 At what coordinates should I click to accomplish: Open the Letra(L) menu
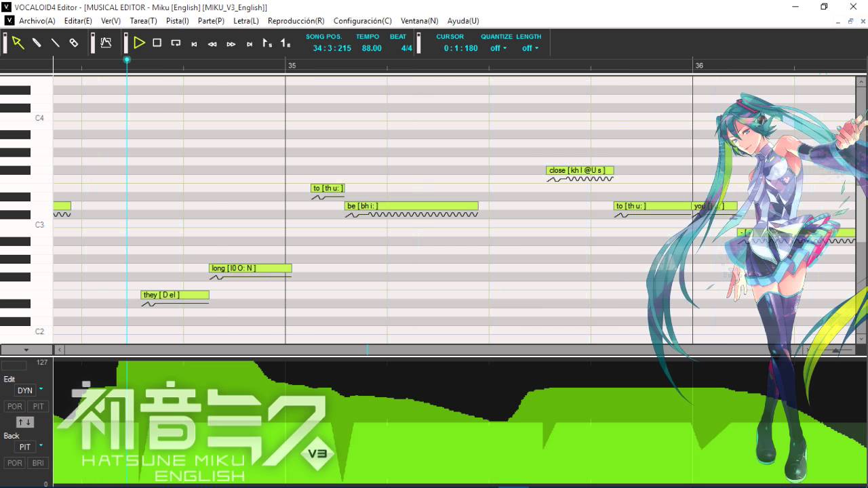pos(246,21)
